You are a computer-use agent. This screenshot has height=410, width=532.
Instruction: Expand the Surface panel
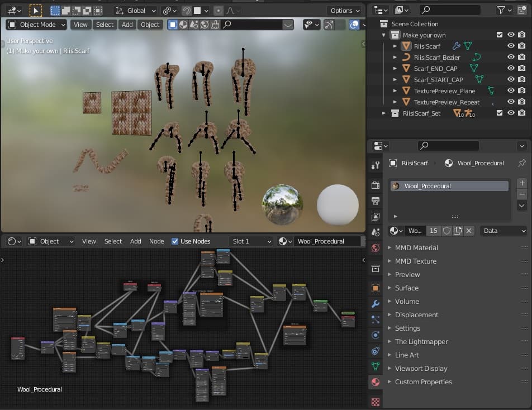point(406,288)
